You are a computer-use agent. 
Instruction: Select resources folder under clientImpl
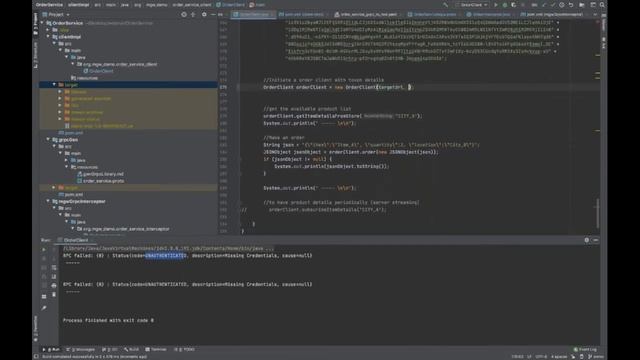click(x=87, y=78)
